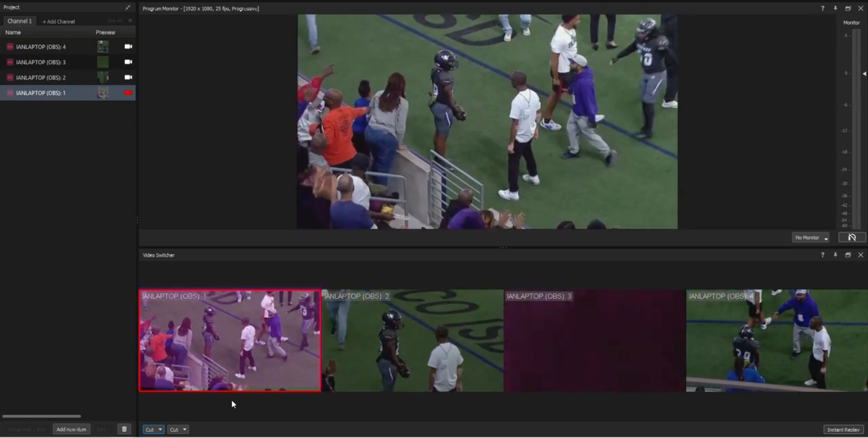Click the source icon for IANLAPTOP (OBS): 2
The width and height of the screenshot is (868, 438).
pos(10,78)
